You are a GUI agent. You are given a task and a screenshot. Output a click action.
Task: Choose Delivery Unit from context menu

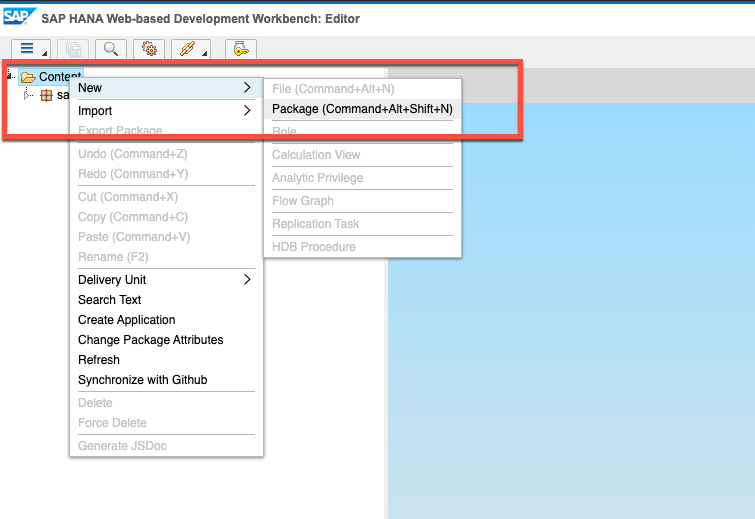(166, 279)
